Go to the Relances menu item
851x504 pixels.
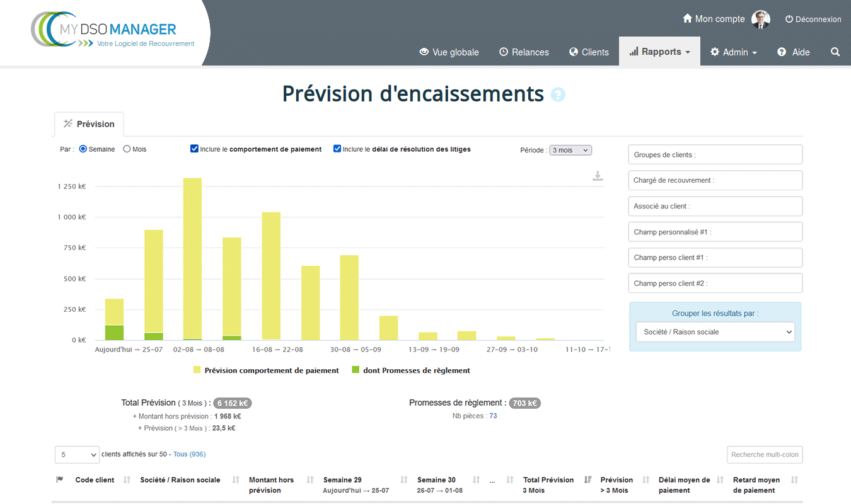(524, 52)
